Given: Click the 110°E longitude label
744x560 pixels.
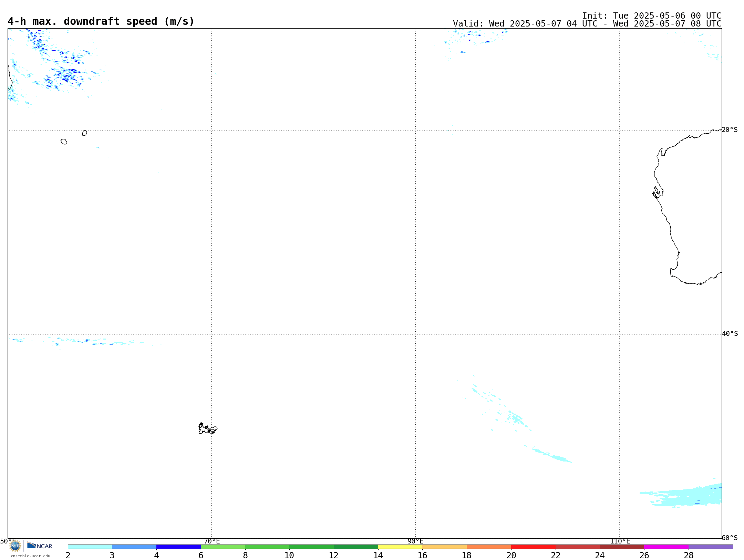Looking at the screenshot, I should [x=620, y=541].
